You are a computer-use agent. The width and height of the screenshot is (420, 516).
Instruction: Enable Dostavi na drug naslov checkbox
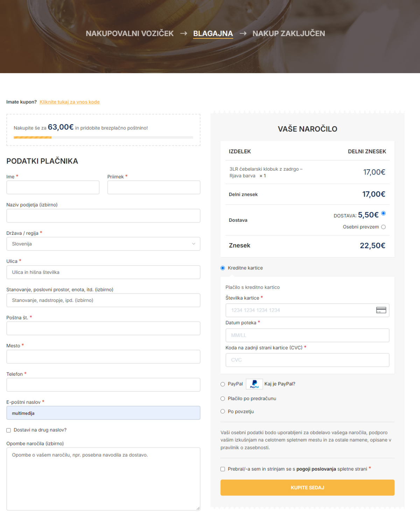(9, 430)
